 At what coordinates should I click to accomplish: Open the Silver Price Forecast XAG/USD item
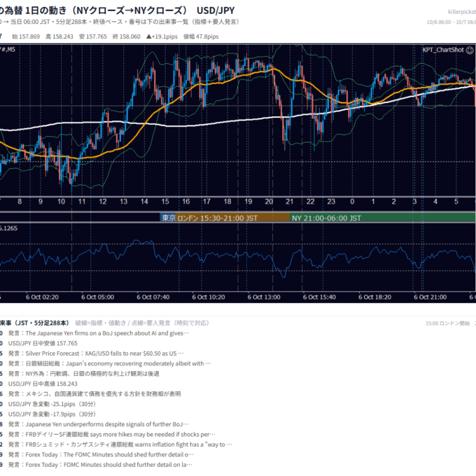(x=96, y=353)
